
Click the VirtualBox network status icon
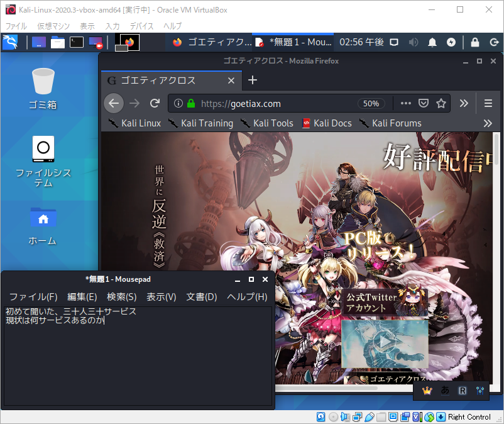coord(357,417)
